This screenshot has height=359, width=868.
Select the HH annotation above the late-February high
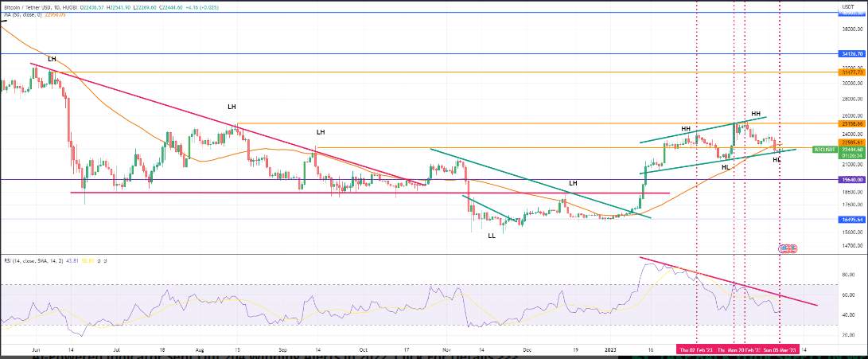click(x=756, y=114)
